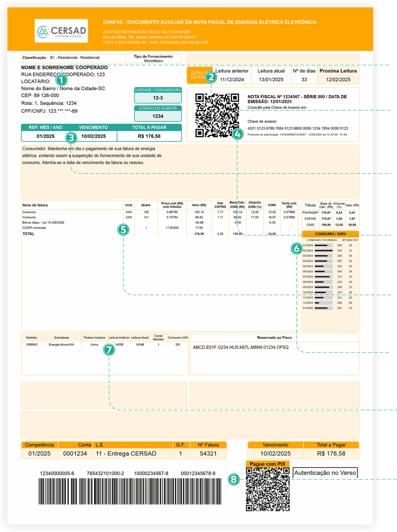Click the '02/2024' consumption bar
This screenshot has width=397, height=532.
click(324, 250)
